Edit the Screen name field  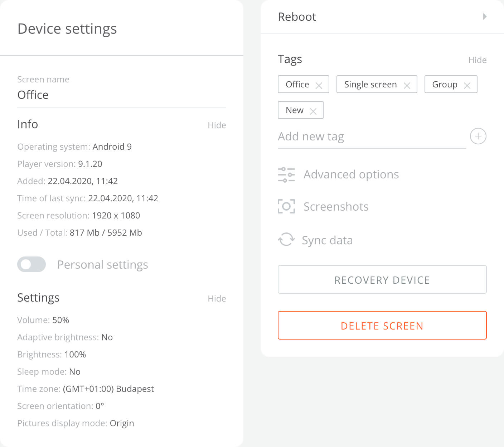tap(121, 95)
